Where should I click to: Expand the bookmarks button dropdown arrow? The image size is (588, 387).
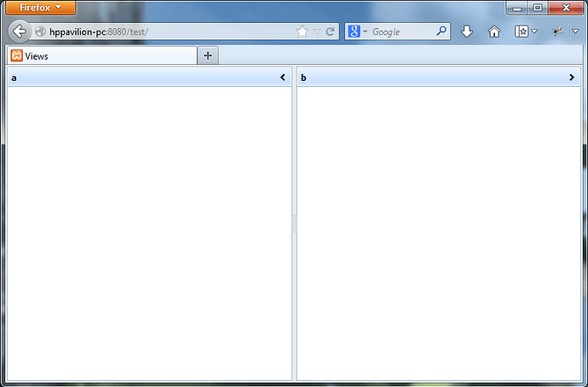coord(535,32)
